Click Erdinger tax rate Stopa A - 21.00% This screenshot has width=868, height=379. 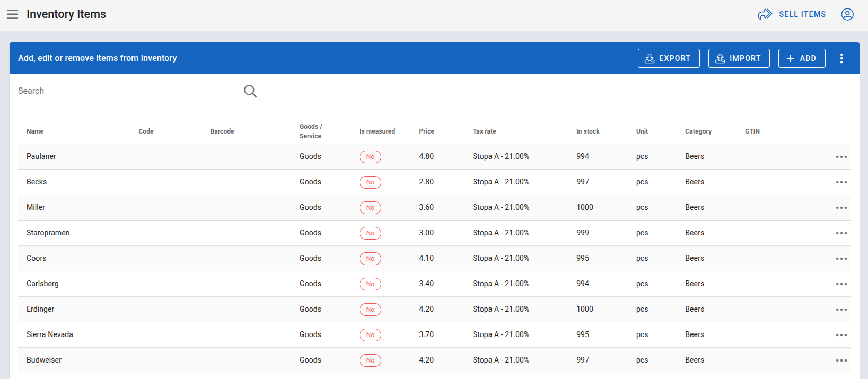[501, 309]
